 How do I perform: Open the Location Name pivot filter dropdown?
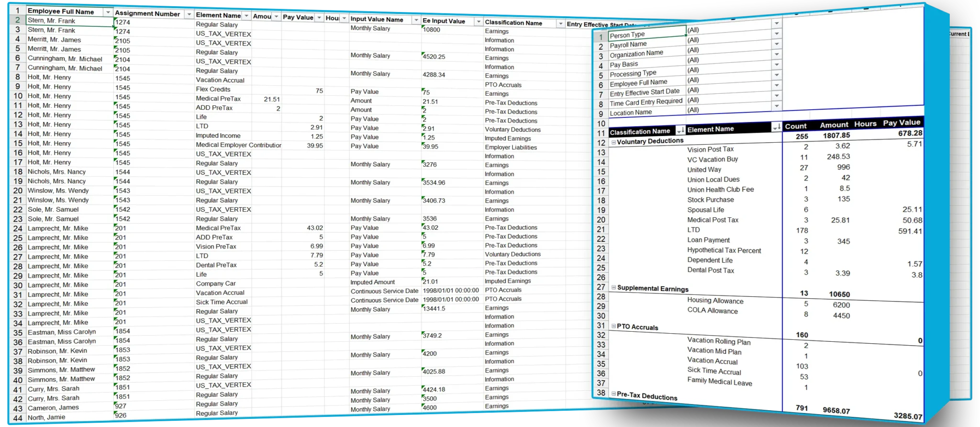(x=777, y=106)
